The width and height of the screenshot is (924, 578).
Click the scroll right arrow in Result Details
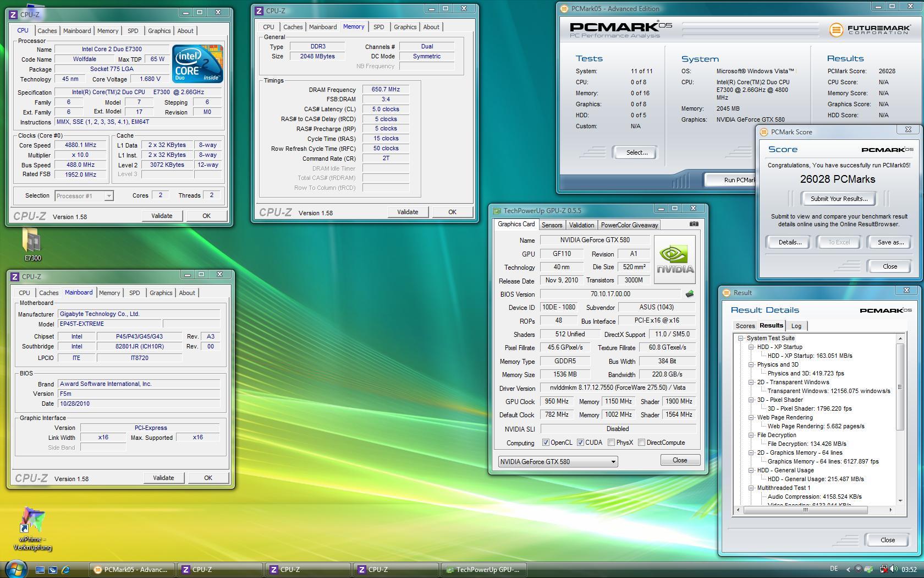(x=890, y=510)
